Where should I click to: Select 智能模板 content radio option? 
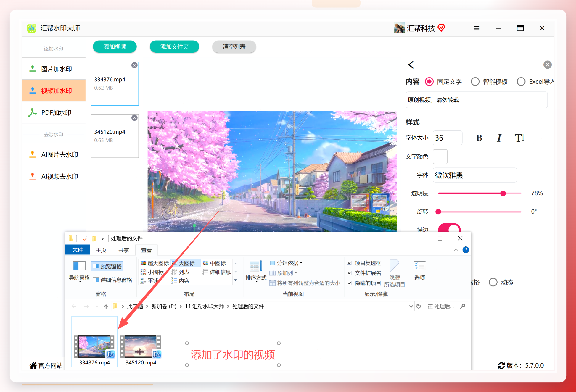(475, 82)
